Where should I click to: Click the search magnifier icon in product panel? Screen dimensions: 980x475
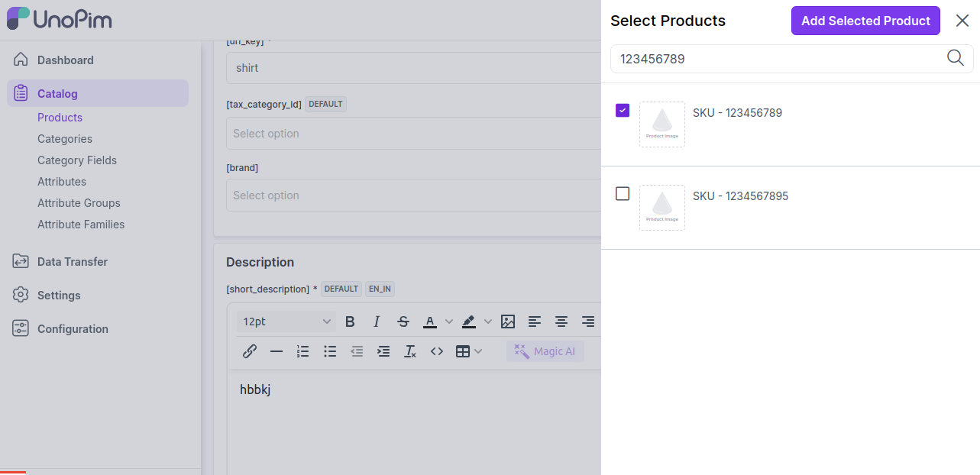tap(955, 58)
